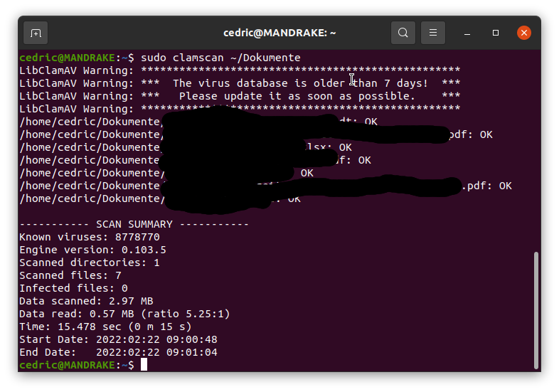Click the 'Engine version: 0.103.5' line
The width and height of the screenshot is (559, 392).
click(x=92, y=250)
